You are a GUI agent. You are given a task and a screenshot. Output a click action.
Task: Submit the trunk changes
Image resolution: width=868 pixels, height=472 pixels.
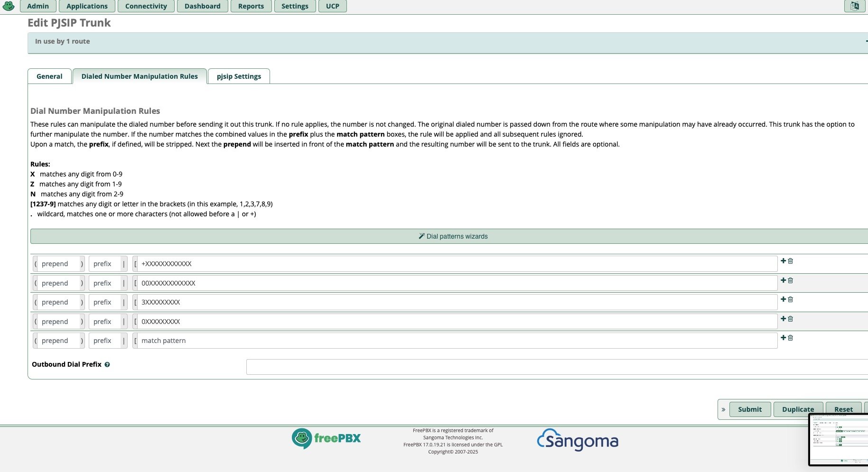coord(750,409)
